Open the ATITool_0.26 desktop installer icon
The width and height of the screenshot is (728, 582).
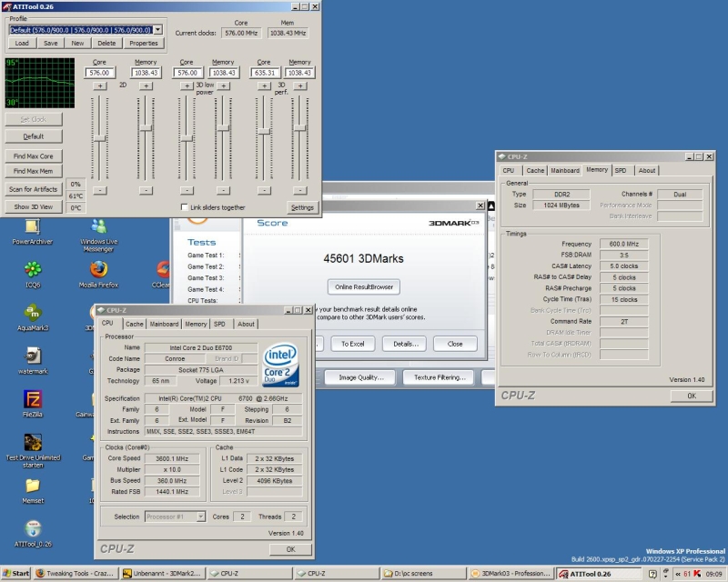[x=33, y=533]
